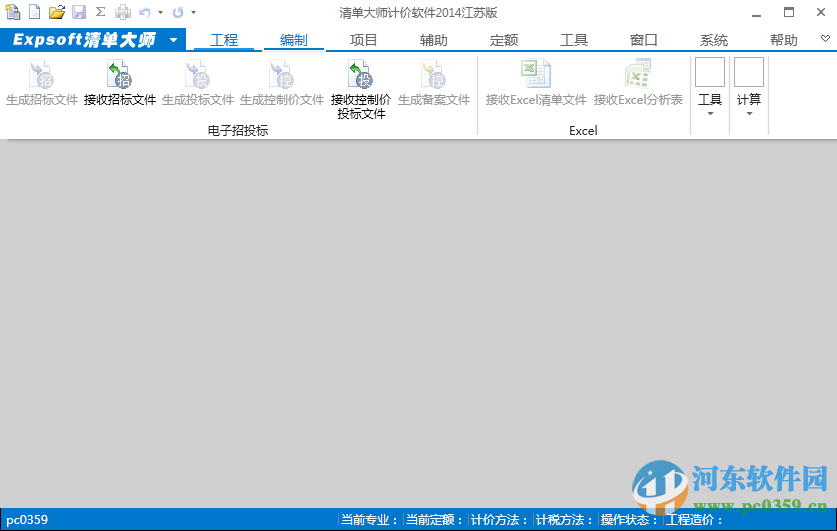Open the 帮助 ribbon tab
The width and height of the screenshot is (837, 531).
[x=784, y=40]
